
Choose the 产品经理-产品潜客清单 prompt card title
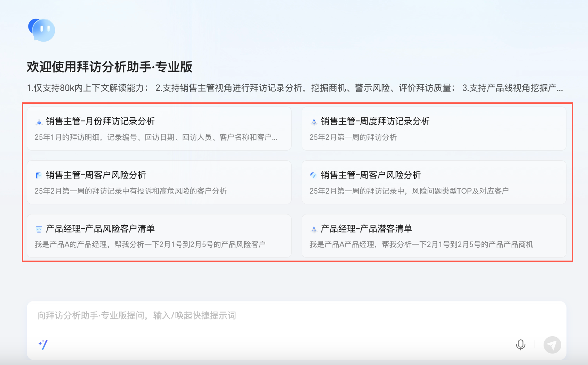click(x=367, y=229)
